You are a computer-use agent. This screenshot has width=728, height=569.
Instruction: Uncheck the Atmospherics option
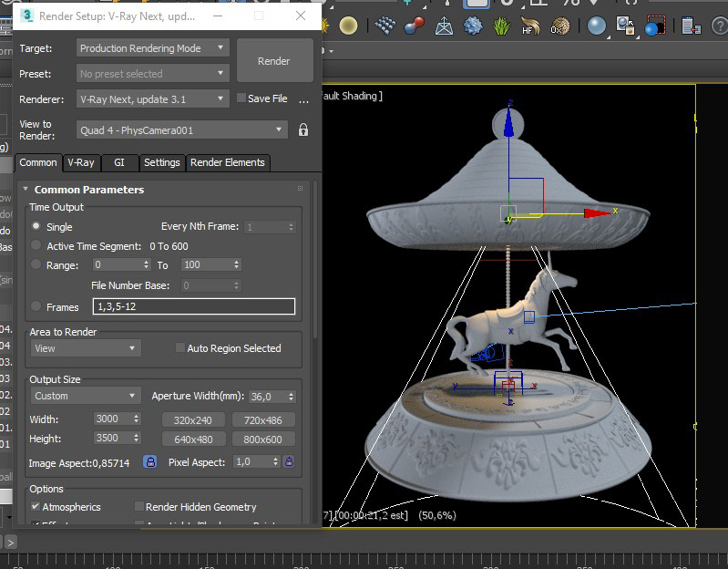click(x=36, y=506)
